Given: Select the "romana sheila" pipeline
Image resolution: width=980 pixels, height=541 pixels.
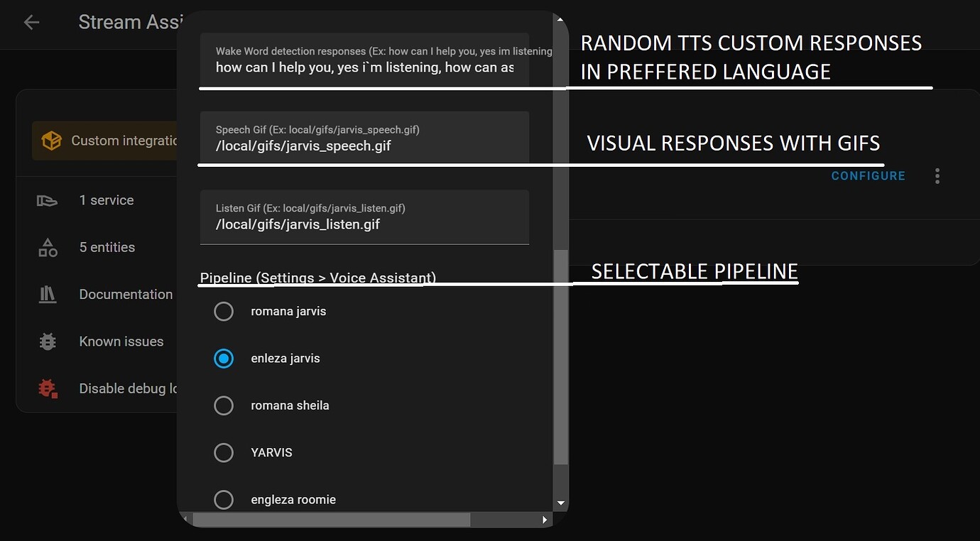Looking at the screenshot, I should [x=224, y=405].
